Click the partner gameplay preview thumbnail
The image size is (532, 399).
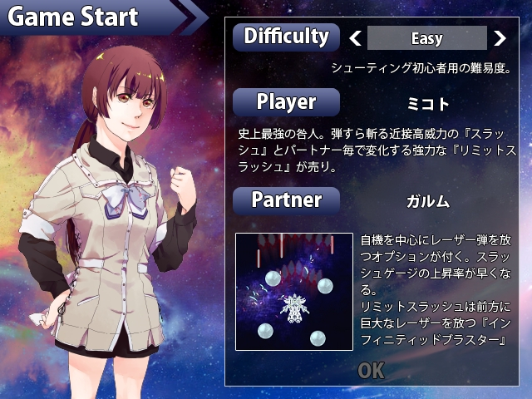[294, 292]
